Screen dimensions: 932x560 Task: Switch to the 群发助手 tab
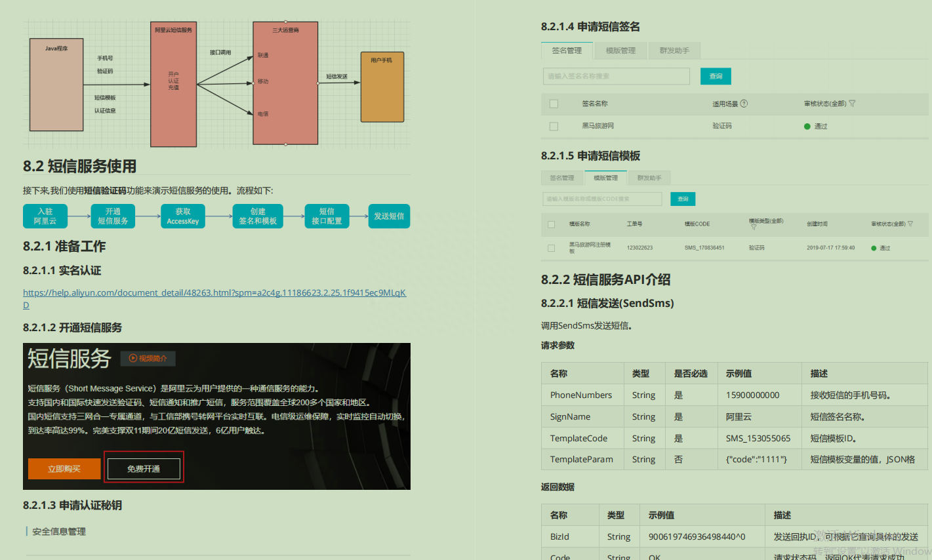coord(674,50)
